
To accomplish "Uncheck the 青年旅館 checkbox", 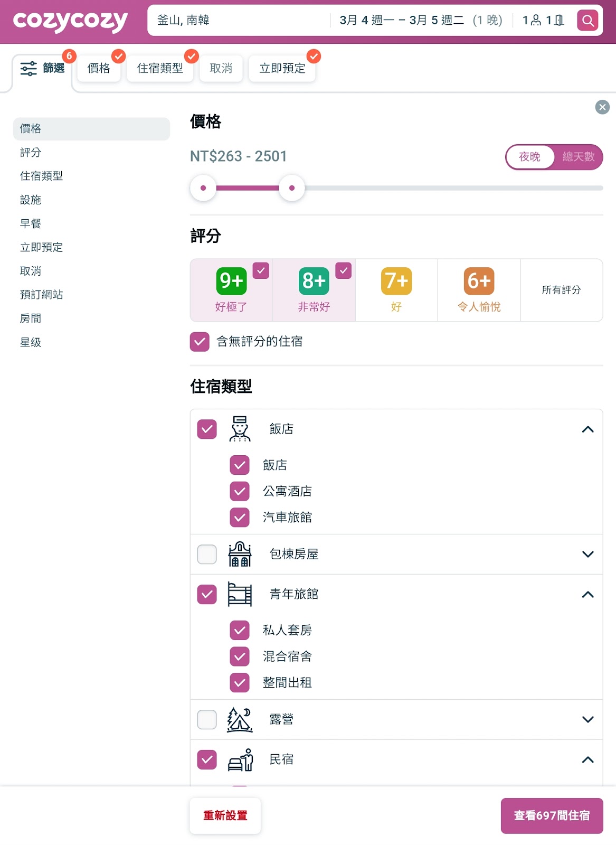I will click(x=207, y=595).
